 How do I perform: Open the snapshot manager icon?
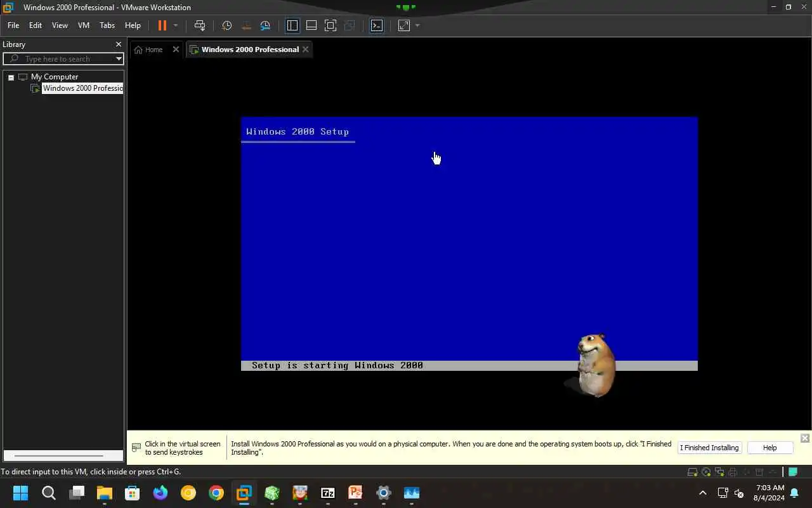265,25
